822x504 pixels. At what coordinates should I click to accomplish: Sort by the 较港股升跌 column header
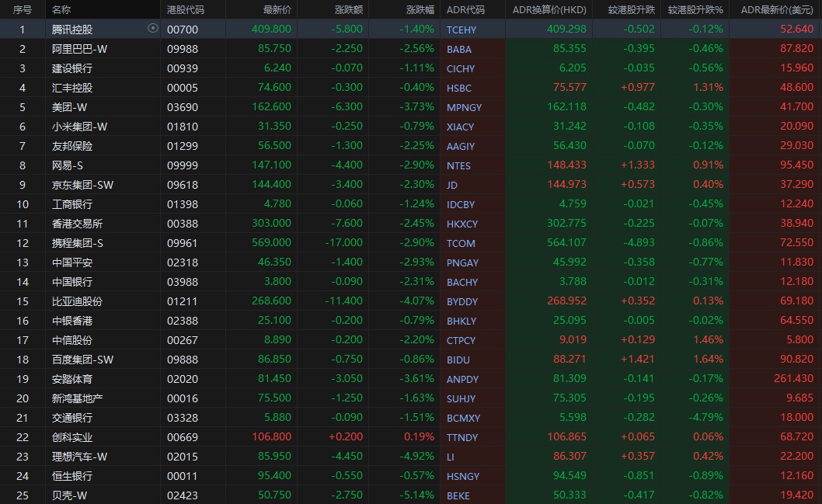pos(631,9)
